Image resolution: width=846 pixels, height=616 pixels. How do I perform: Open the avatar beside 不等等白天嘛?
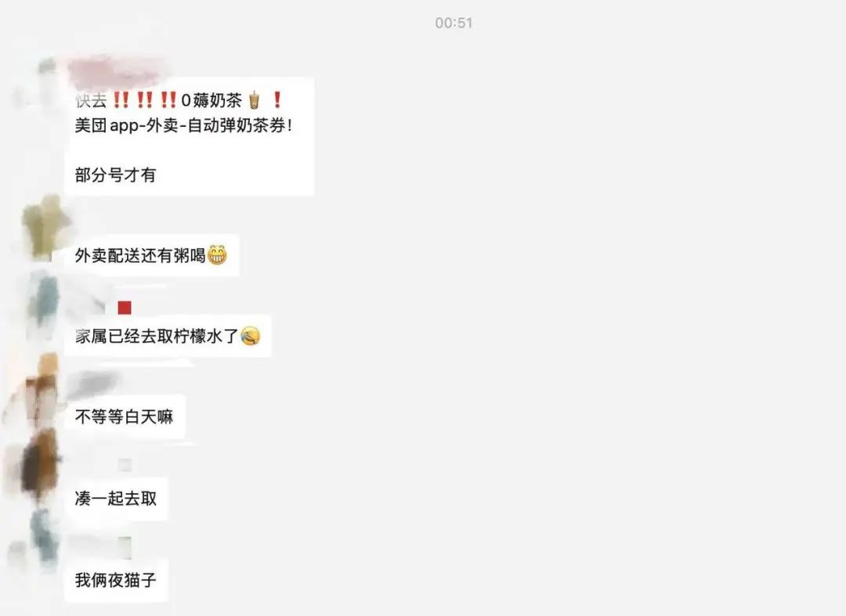click(34, 389)
